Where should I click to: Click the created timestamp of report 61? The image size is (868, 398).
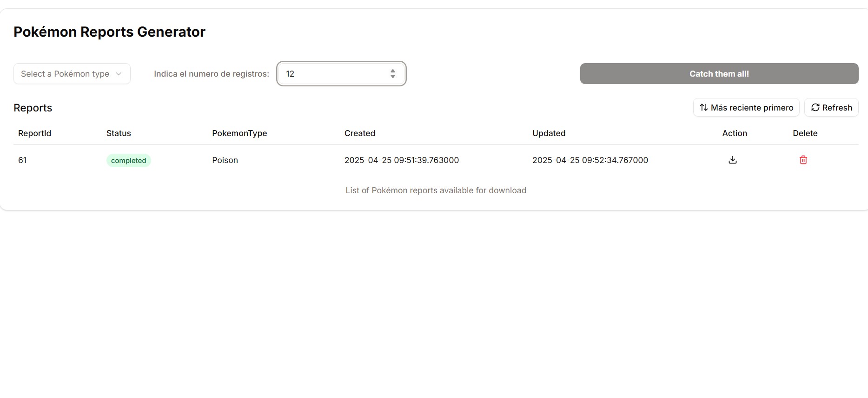click(x=401, y=160)
